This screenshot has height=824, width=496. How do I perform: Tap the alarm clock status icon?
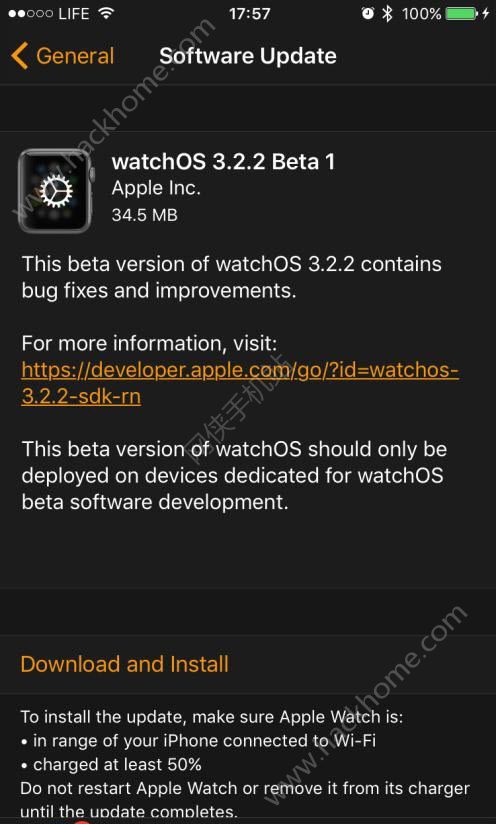(x=368, y=14)
